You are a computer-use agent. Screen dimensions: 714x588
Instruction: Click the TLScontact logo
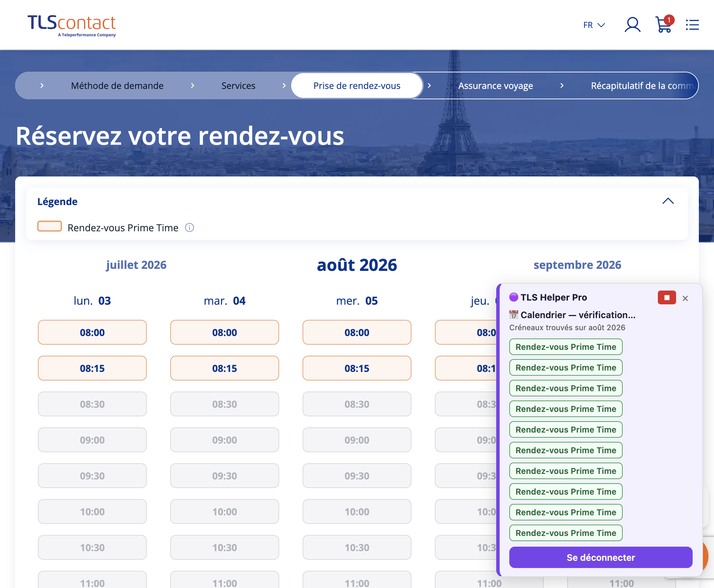click(x=72, y=25)
